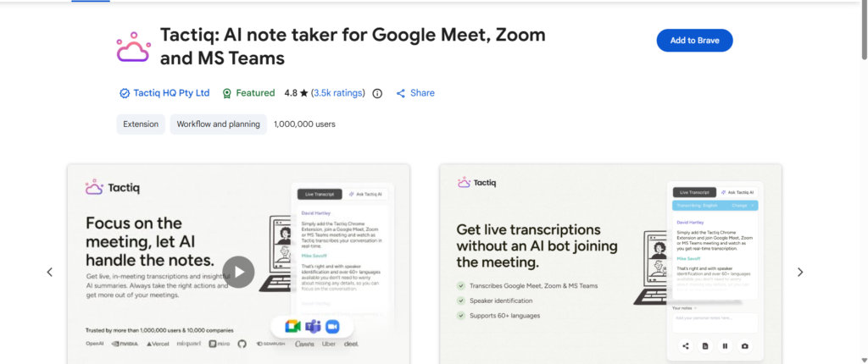Click the pause icon in second screenshot
Screen dimensions: 868x364
coord(725,345)
